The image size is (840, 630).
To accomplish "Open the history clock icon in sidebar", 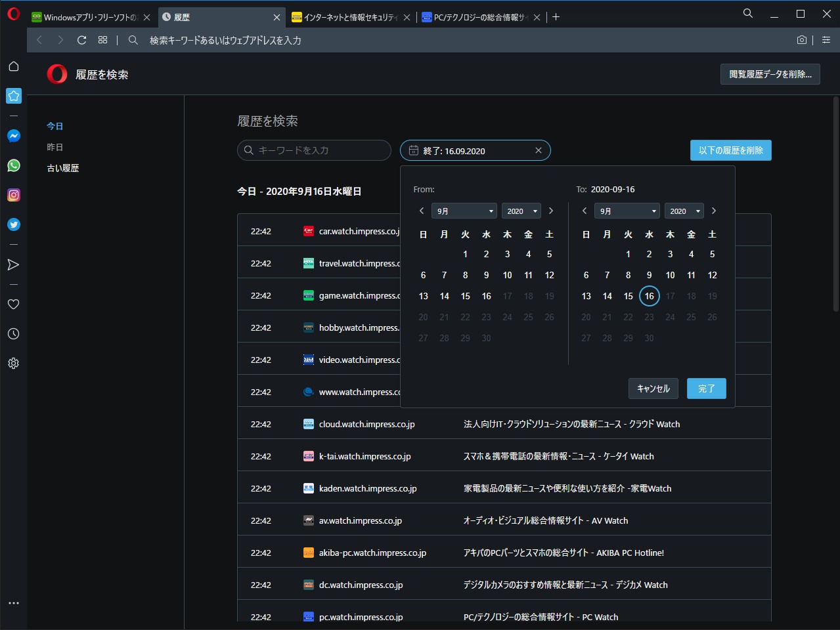I will tap(13, 333).
